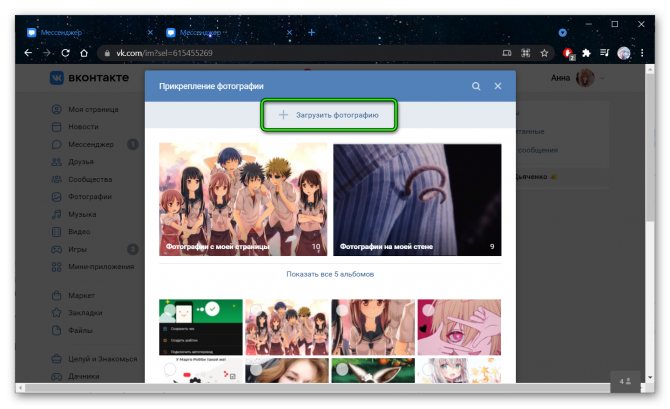Click the ВКонтакте logo

89,78
